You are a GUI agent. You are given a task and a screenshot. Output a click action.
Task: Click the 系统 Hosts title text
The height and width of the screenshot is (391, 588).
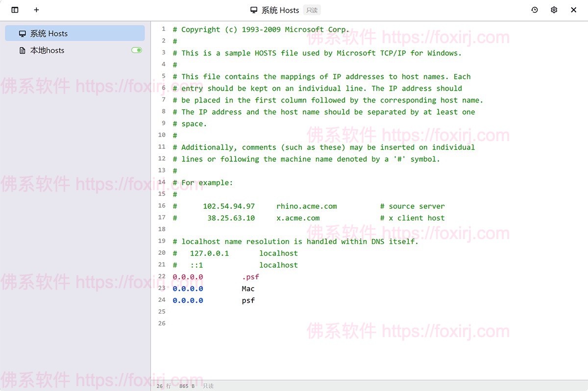[x=281, y=10]
